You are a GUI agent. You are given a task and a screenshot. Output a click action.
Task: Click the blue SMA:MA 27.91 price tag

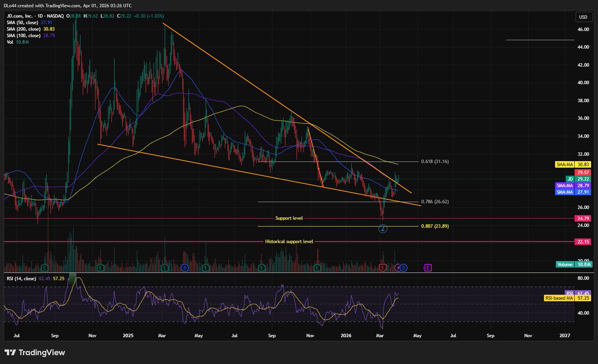click(573, 191)
